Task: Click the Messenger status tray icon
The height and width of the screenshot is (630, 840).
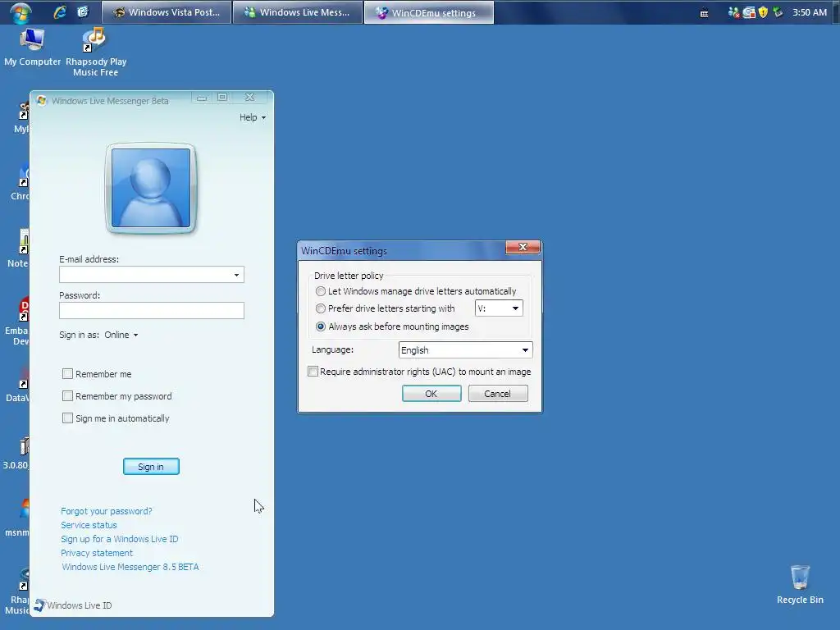Action: [733, 12]
